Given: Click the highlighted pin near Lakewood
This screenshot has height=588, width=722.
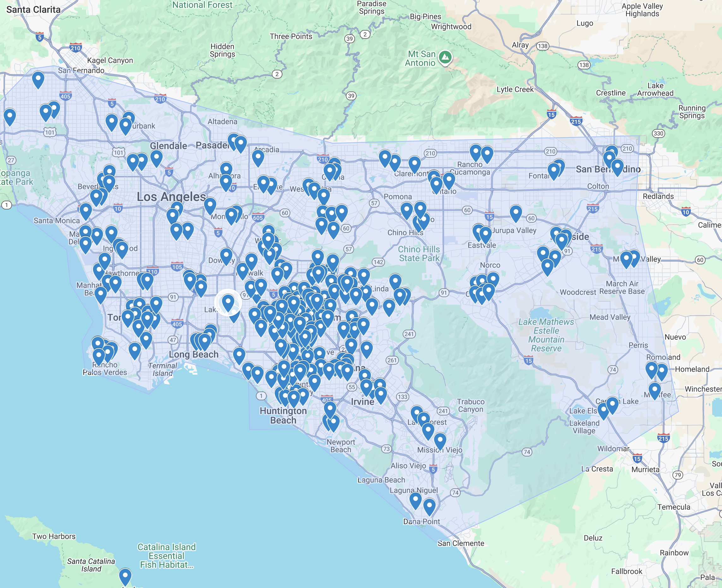Looking at the screenshot, I should 228,301.
